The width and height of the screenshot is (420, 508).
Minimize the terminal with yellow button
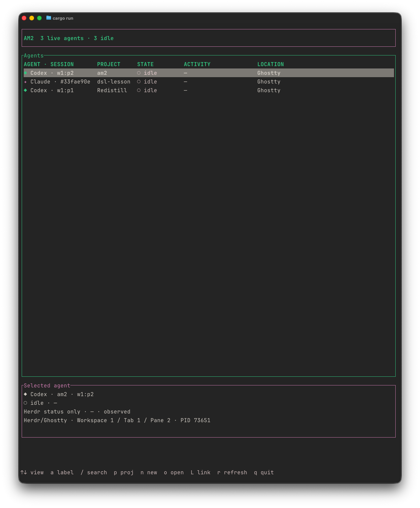(x=32, y=18)
